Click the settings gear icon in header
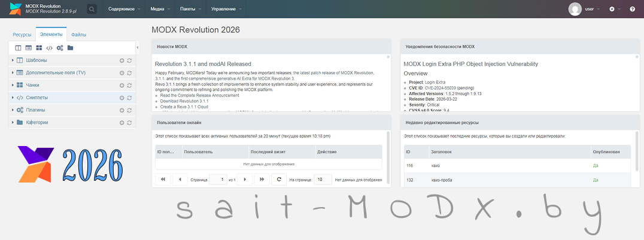The width and height of the screenshot is (644, 240). [x=612, y=9]
